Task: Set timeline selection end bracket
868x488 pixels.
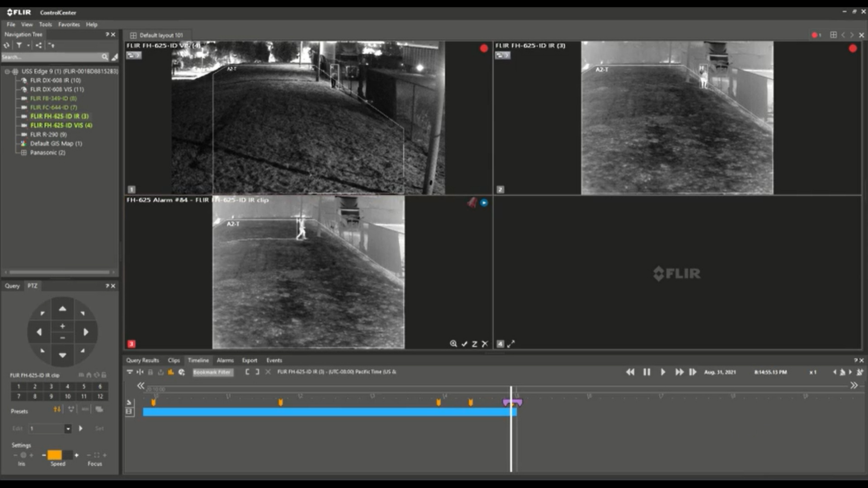Action: (x=257, y=372)
